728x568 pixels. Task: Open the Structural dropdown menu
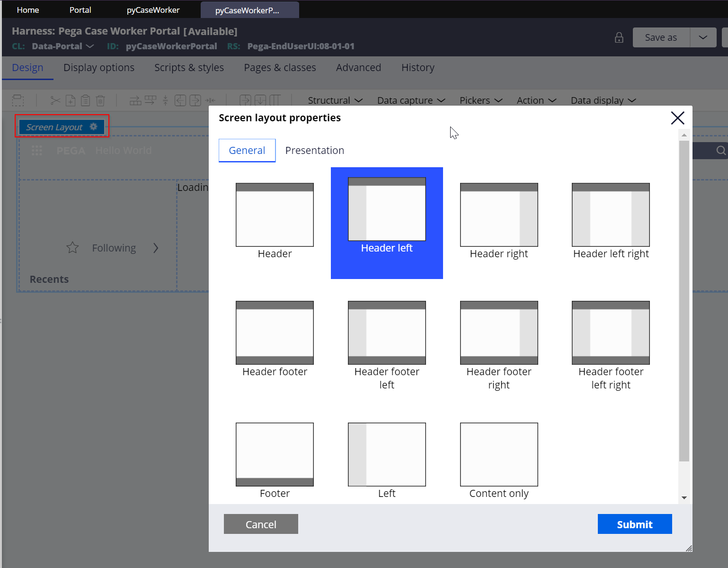335,100
